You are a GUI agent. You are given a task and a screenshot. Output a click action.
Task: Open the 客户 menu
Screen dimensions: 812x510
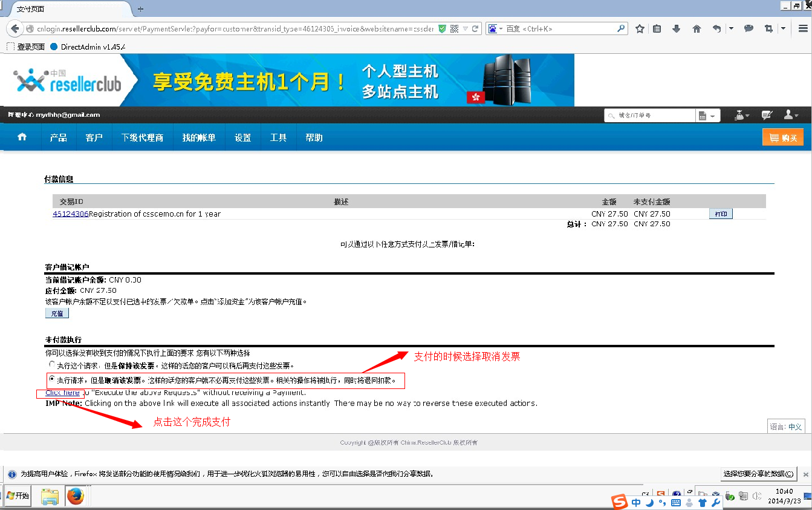coord(94,137)
